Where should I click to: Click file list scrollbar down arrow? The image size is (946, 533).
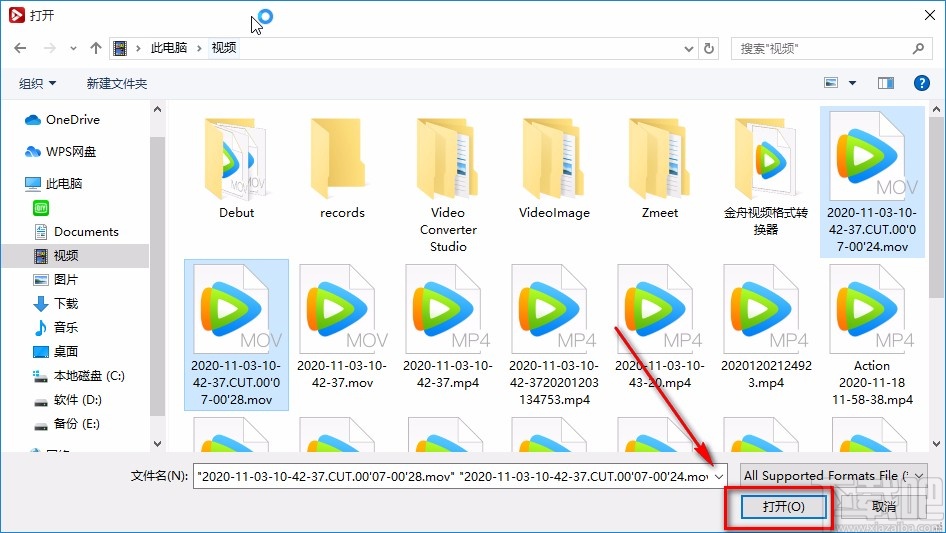pos(936,444)
